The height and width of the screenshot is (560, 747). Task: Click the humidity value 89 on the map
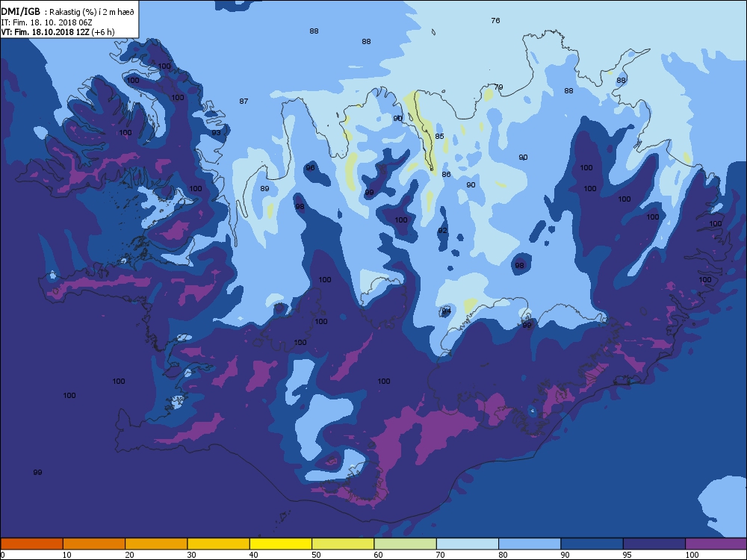pos(264,189)
